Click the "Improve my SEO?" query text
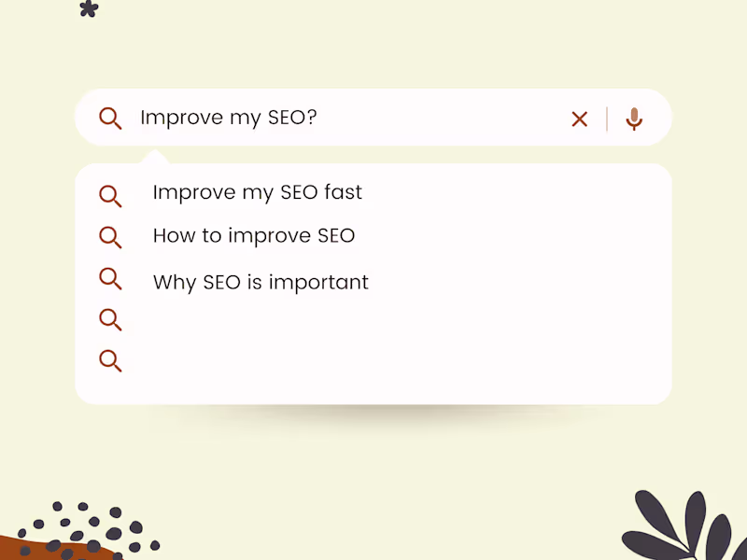 pos(230,118)
